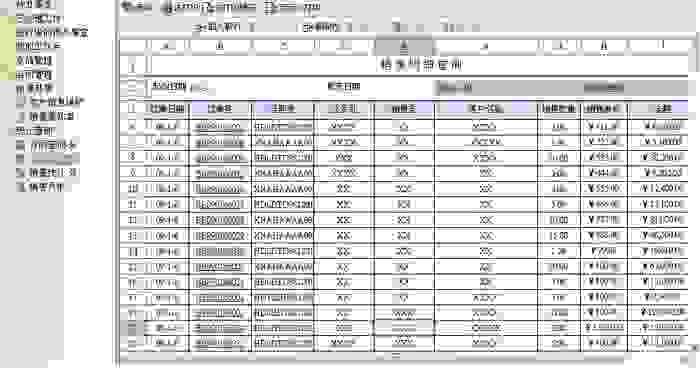Expand the highlighted green sidebar tree node
The image size is (700, 369).
click(x=12, y=19)
